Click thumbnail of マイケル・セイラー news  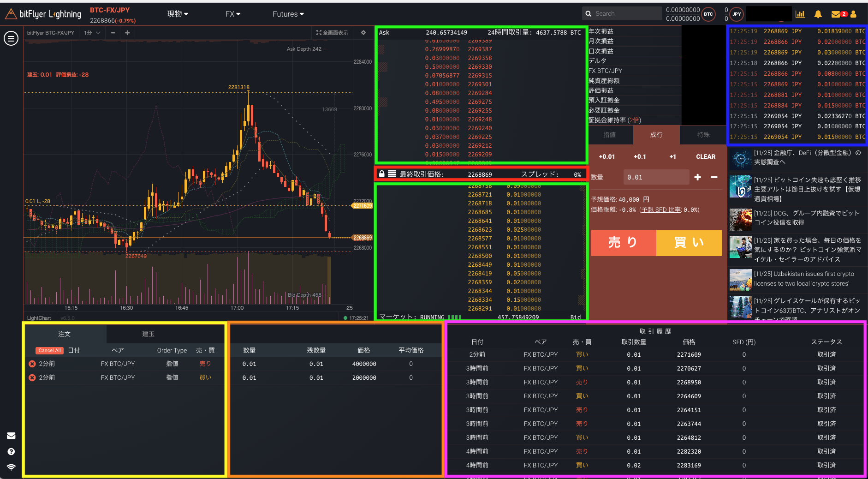coord(741,248)
